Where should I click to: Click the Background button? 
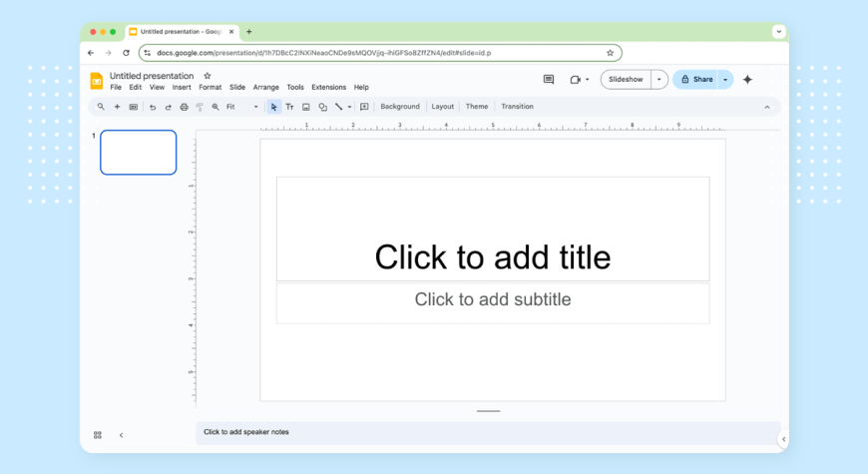[x=400, y=107]
